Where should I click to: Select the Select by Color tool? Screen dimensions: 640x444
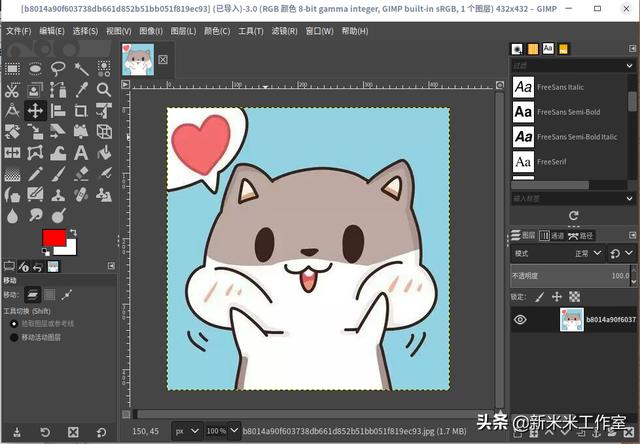point(104,69)
